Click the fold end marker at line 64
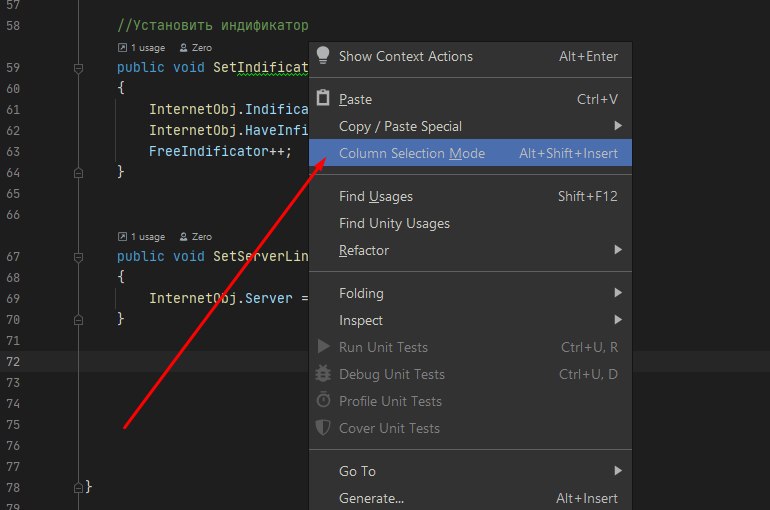The width and height of the screenshot is (770, 510). click(78, 173)
